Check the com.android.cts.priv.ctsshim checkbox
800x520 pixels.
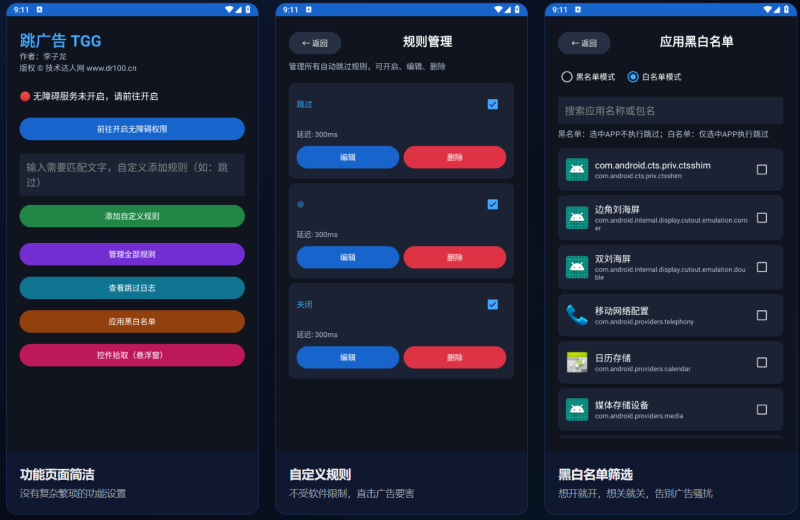(x=762, y=169)
